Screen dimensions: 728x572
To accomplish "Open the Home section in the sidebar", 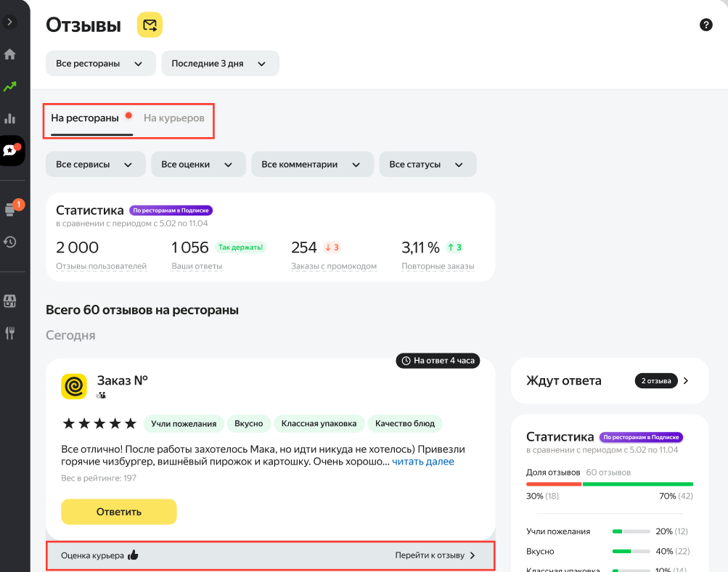I will tap(10, 54).
